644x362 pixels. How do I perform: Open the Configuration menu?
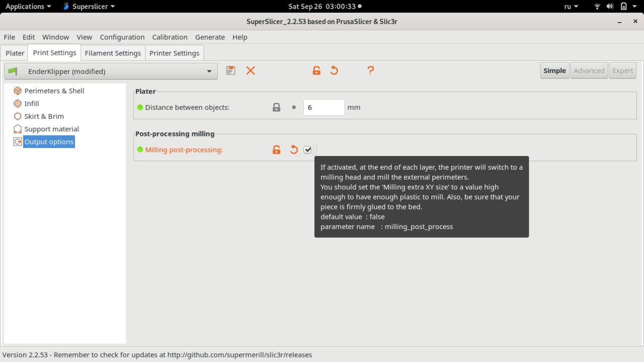[122, 37]
